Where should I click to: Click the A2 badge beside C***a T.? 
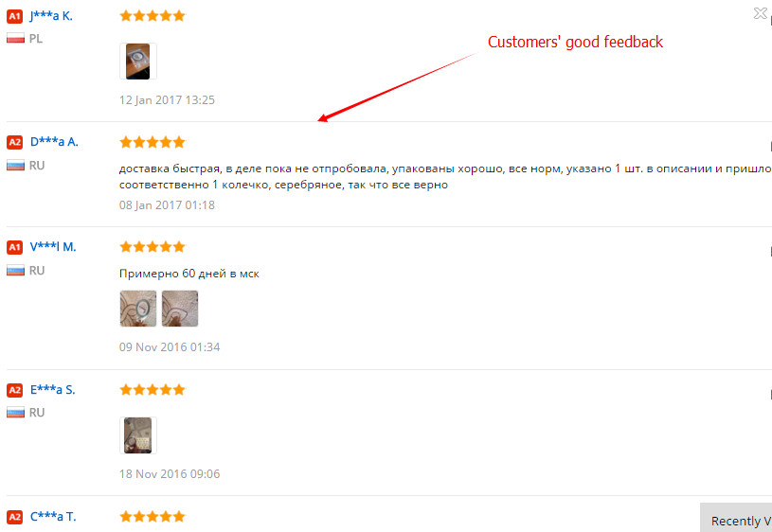(x=15, y=517)
